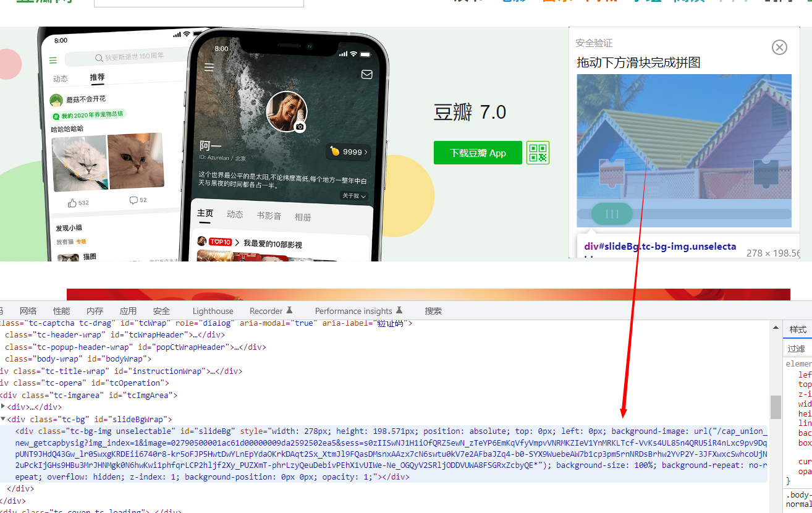This screenshot has width=812, height=513.
Task: Select the tcOperation div line
Action: point(84,383)
